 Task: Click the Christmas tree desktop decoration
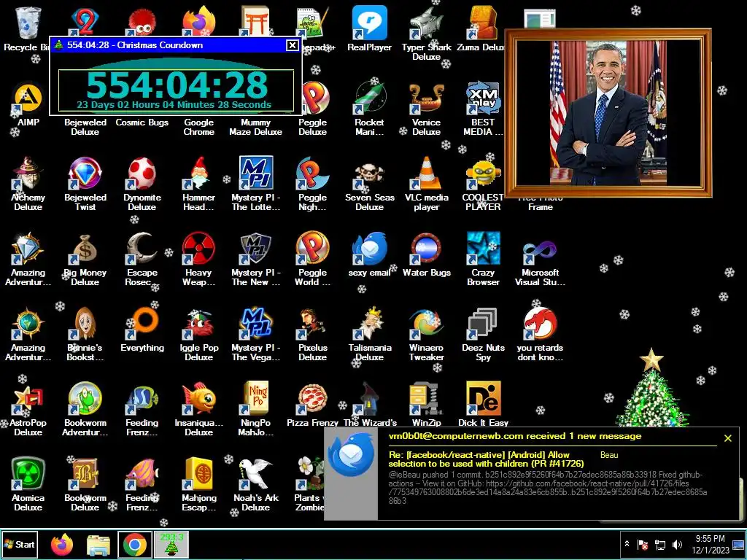tap(651, 388)
